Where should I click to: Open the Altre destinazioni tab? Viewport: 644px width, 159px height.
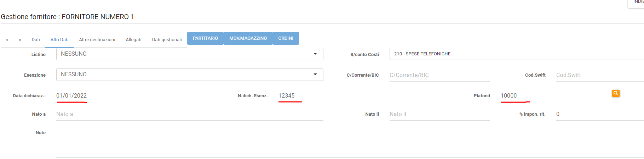[97, 40]
